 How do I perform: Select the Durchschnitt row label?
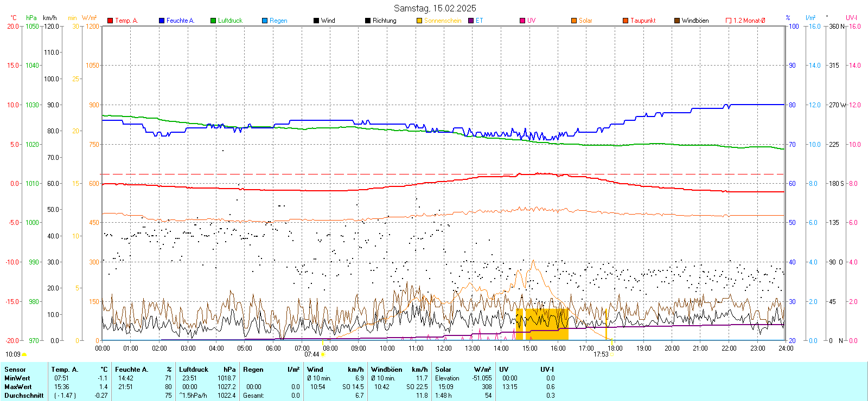pos(24,396)
